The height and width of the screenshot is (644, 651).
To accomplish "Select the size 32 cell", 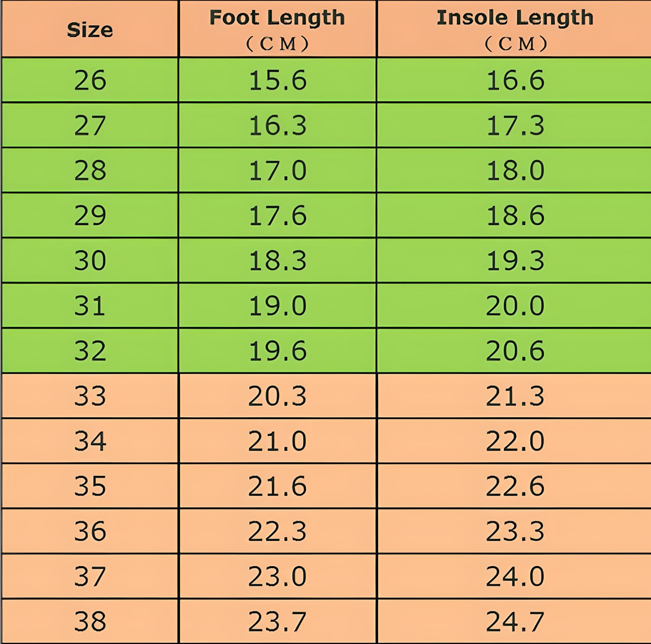I will click(90, 351).
